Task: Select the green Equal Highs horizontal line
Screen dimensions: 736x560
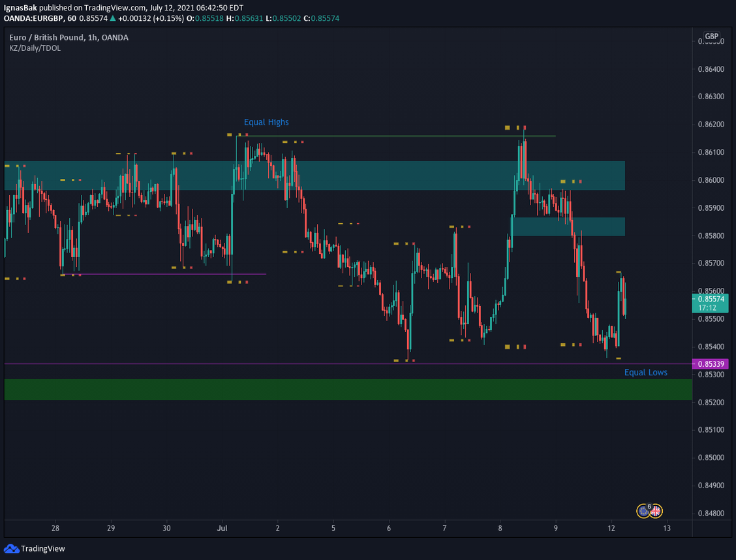Action: point(395,136)
